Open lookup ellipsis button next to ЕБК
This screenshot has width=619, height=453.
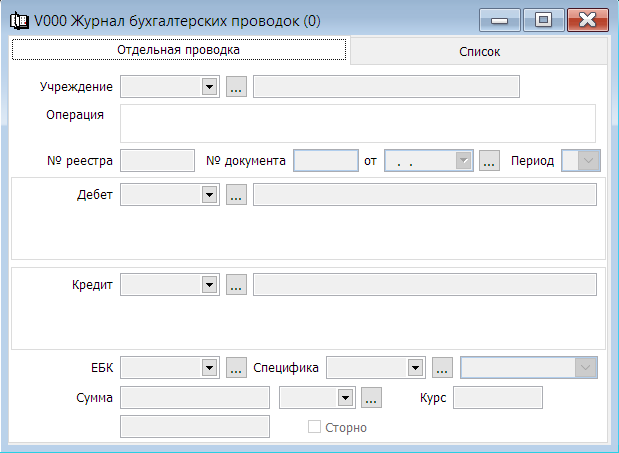pyautogui.click(x=236, y=367)
